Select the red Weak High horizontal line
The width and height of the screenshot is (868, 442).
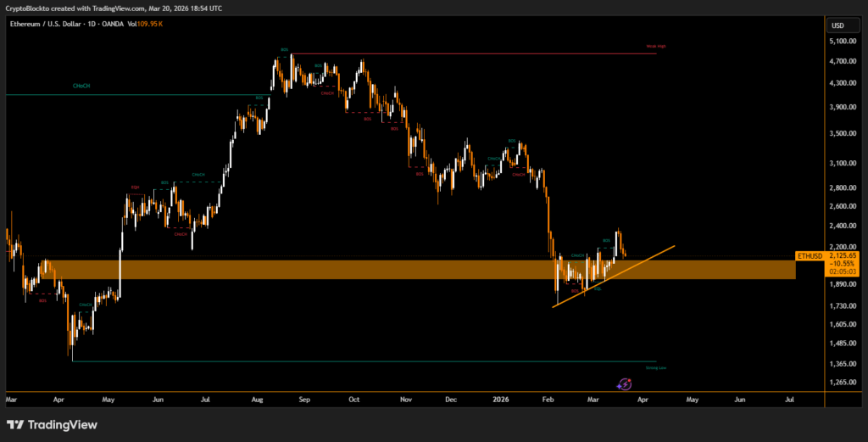tap(509, 54)
